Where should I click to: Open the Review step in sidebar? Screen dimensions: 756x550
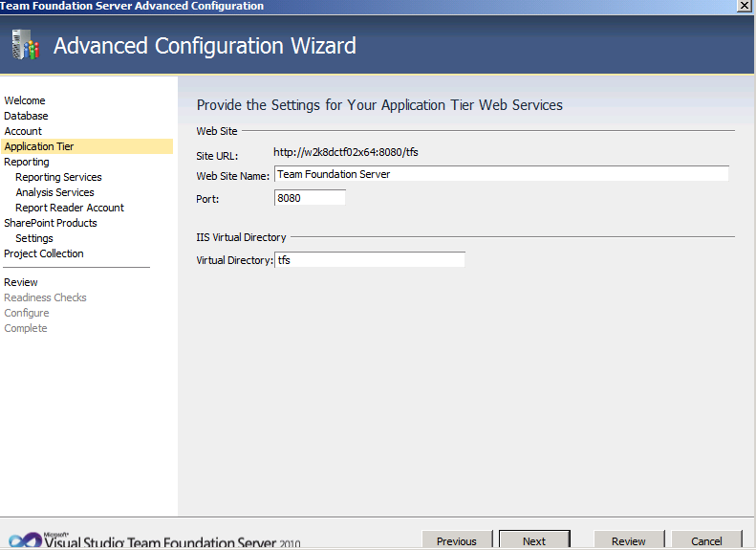[21, 282]
